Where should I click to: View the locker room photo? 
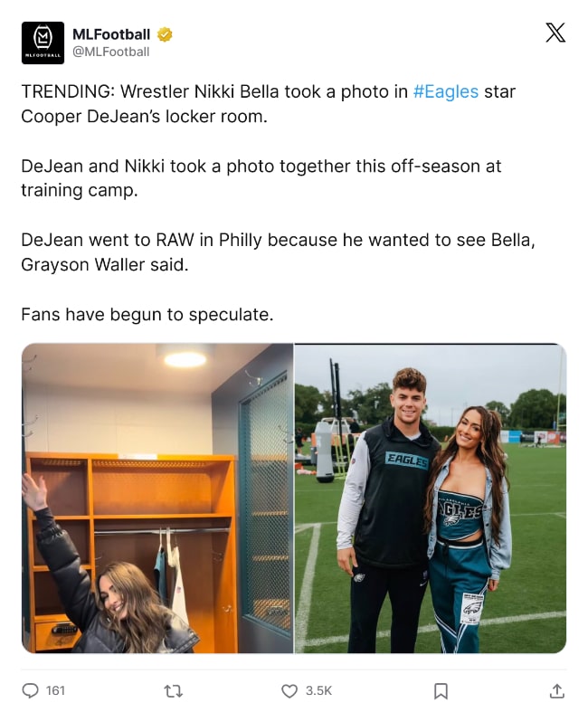(x=157, y=499)
